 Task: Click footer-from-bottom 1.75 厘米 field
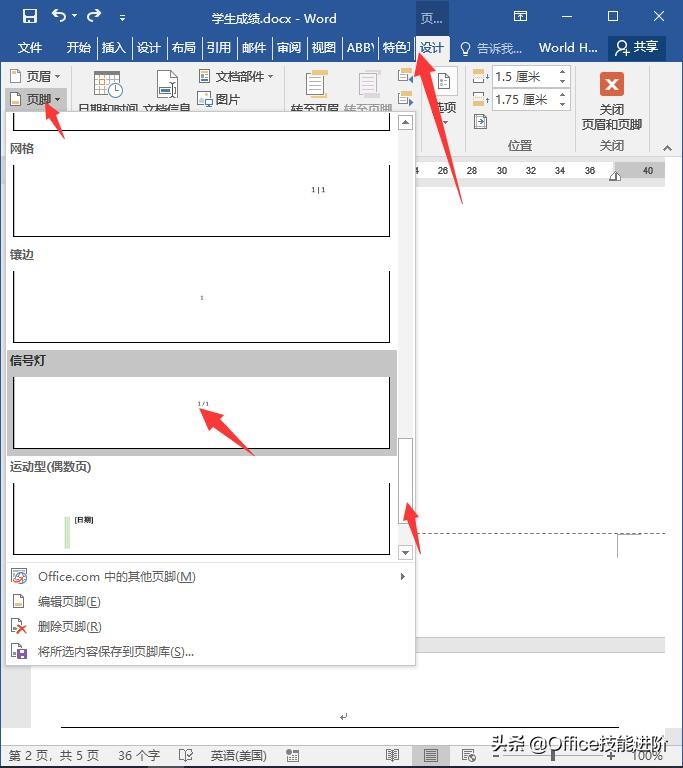[x=524, y=99]
